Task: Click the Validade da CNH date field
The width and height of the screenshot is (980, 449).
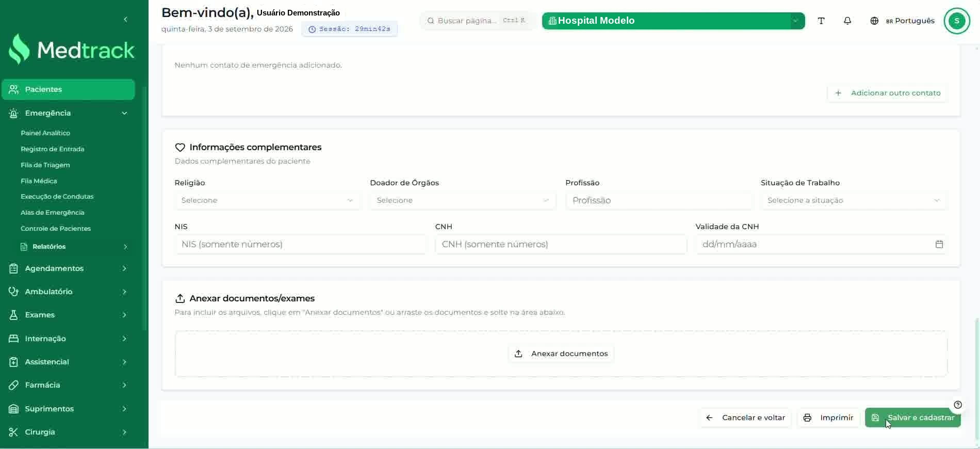Action: click(x=821, y=244)
